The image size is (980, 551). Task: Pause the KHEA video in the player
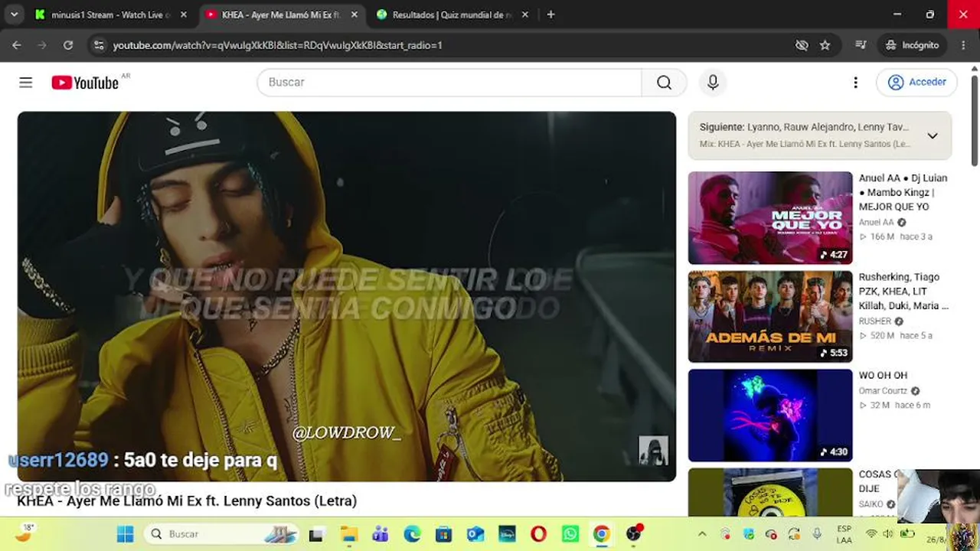pyautogui.click(x=347, y=296)
